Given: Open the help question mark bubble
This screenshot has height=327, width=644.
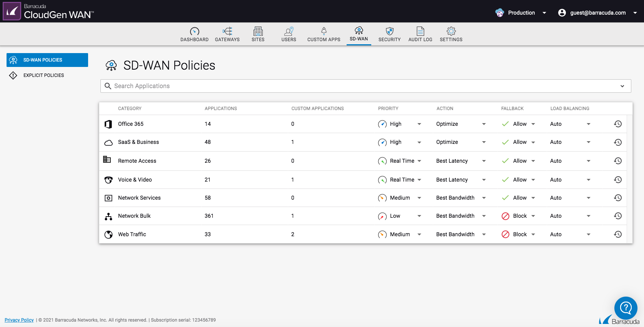Looking at the screenshot, I should 626,308.
